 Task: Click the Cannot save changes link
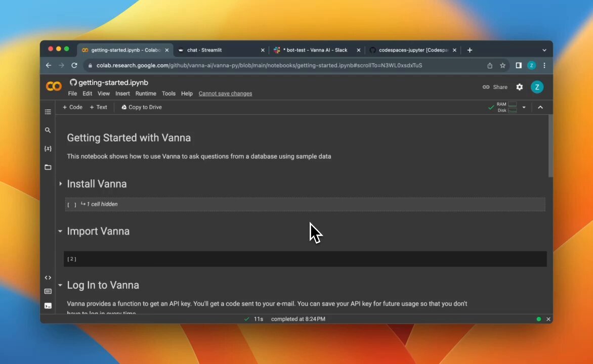coord(225,94)
